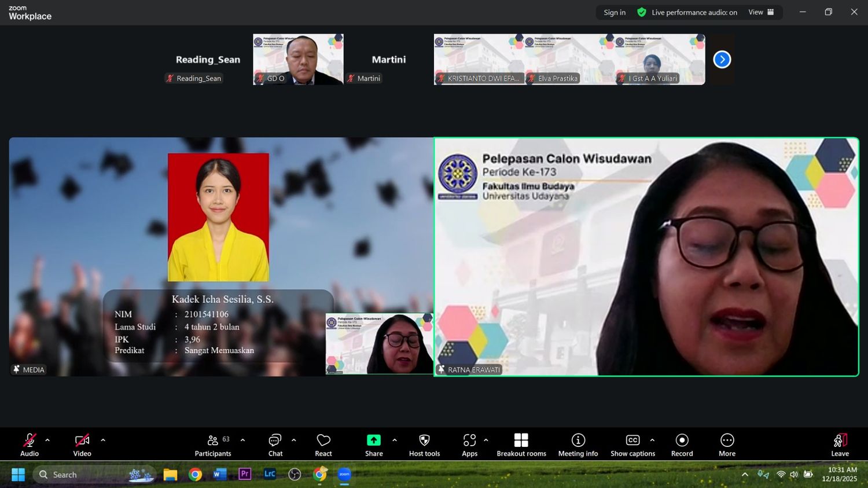Click the Sign in button

[614, 12]
